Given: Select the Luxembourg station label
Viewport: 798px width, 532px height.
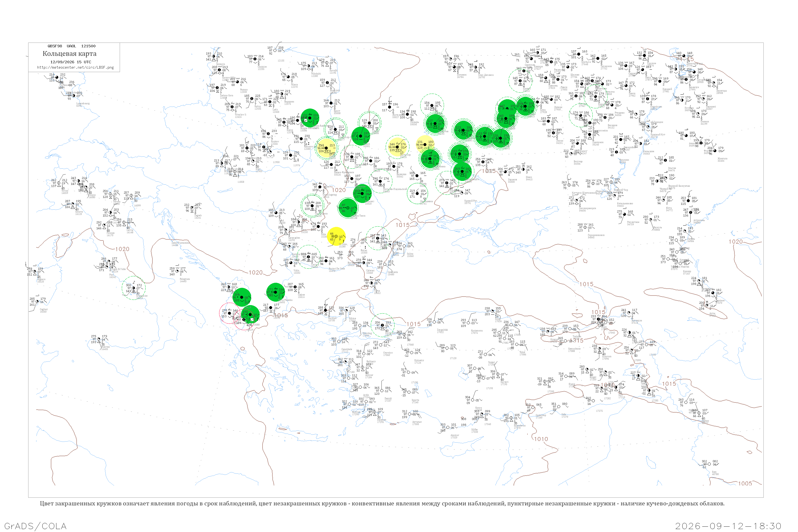Looking at the screenshot, I should [x=83, y=103].
